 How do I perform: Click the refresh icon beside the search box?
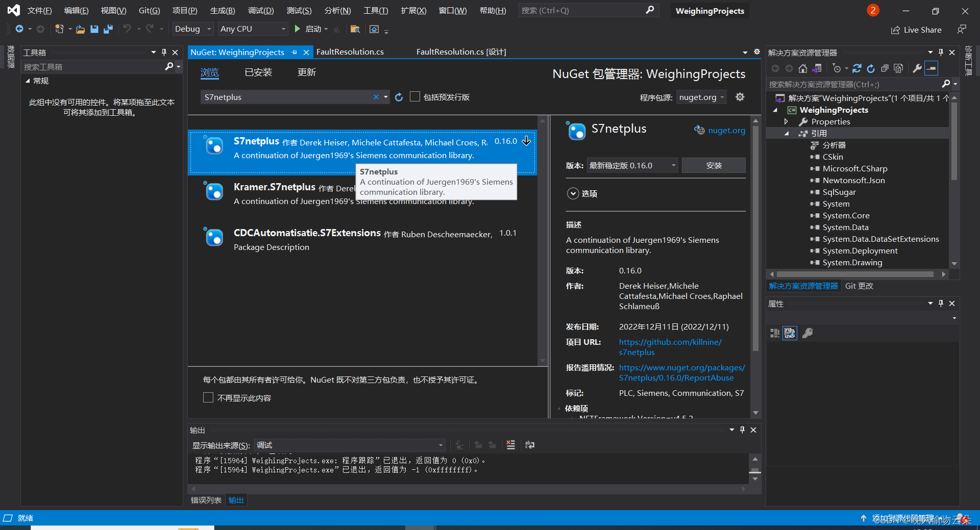399,97
